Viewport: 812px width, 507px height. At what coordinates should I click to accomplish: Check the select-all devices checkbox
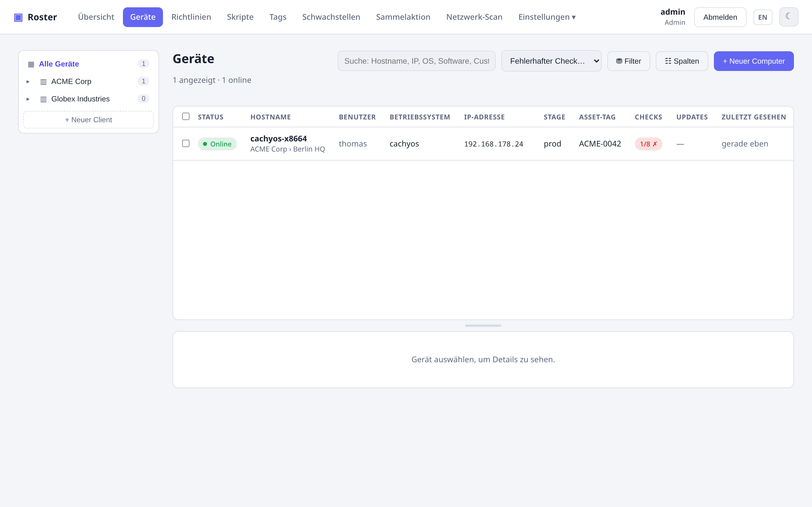(186, 116)
